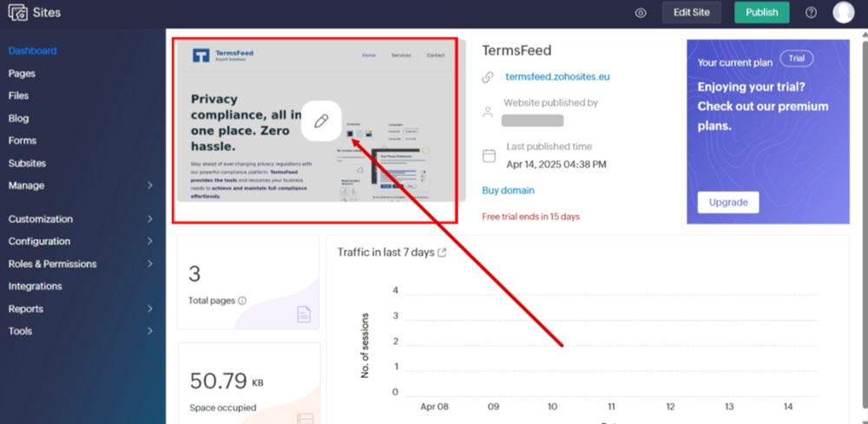Click the calendar icon near Last published time
868x424 pixels.
[489, 155]
